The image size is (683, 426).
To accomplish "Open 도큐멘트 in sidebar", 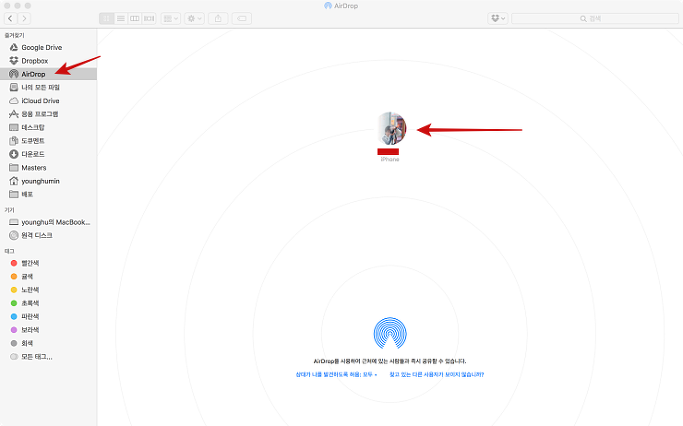I will pos(48,141).
